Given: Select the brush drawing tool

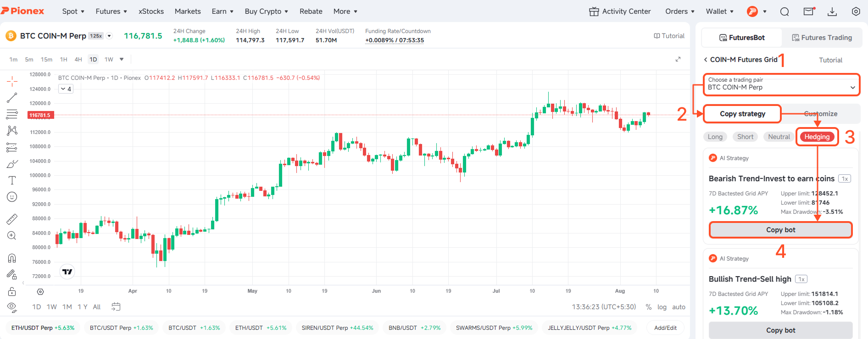Looking at the screenshot, I should pyautogui.click(x=12, y=164).
